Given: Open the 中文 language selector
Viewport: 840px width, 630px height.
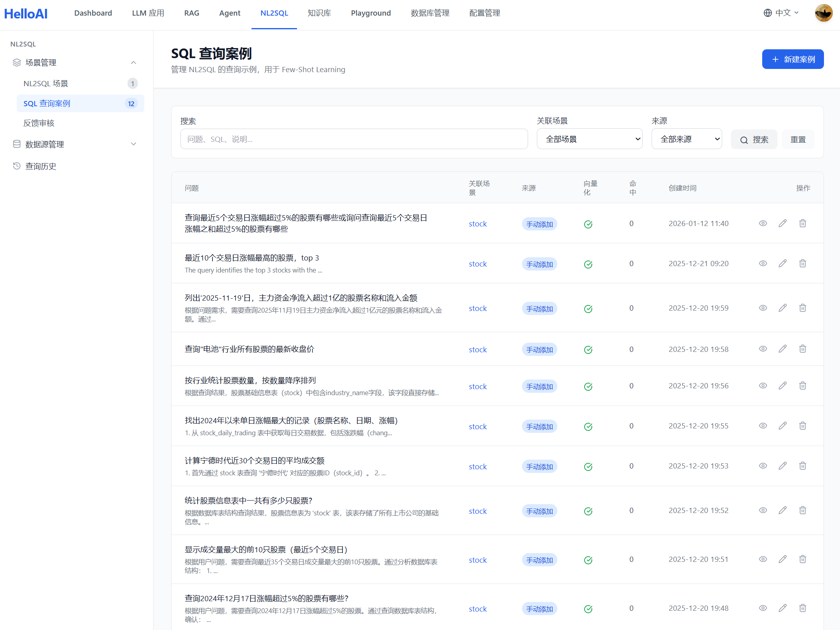Looking at the screenshot, I should pos(781,13).
